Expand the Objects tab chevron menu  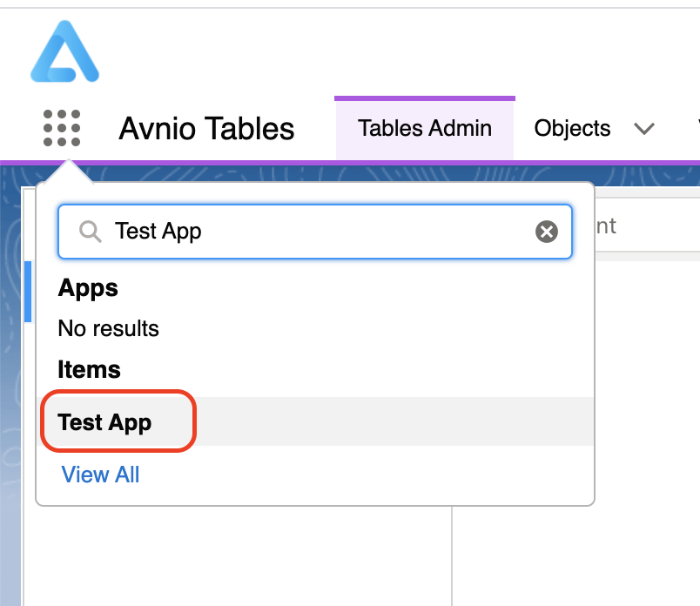click(644, 129)
